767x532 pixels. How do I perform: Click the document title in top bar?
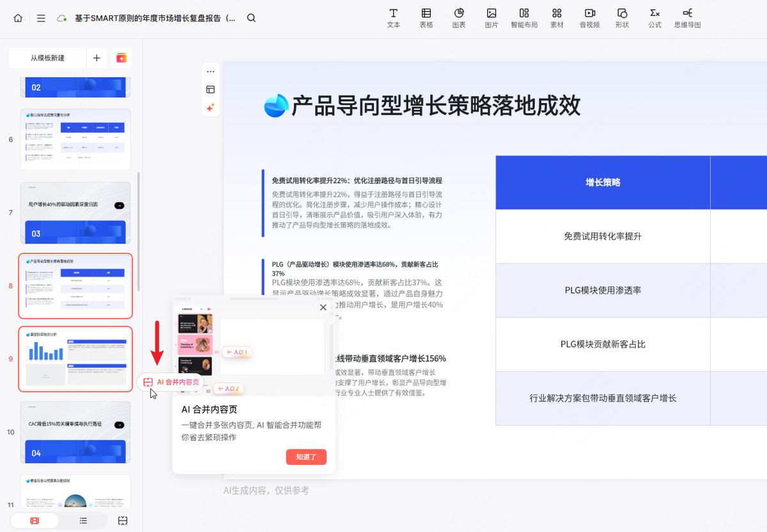click(155, 19)
